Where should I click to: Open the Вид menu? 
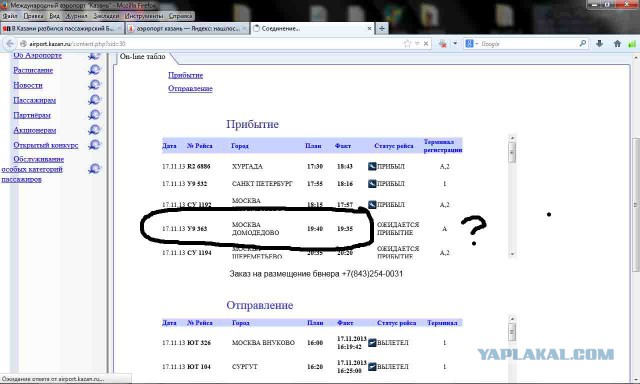(55, 16)
